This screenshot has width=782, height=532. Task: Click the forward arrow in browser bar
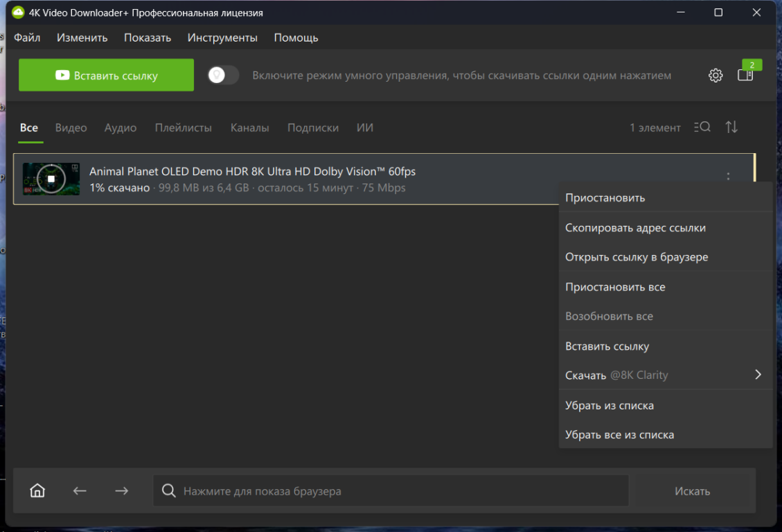(122, 491)
